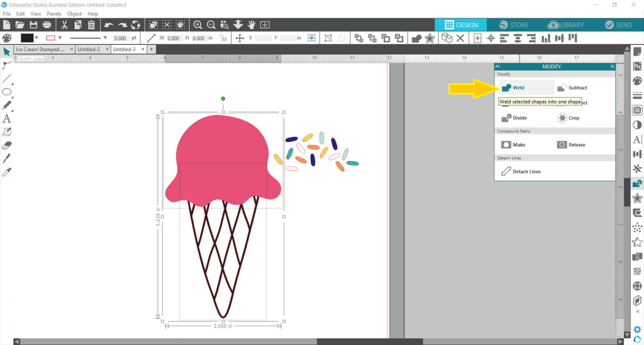Select the Eraser tool
The height and width of the screenshot is (345, 644).
point(7,145)
